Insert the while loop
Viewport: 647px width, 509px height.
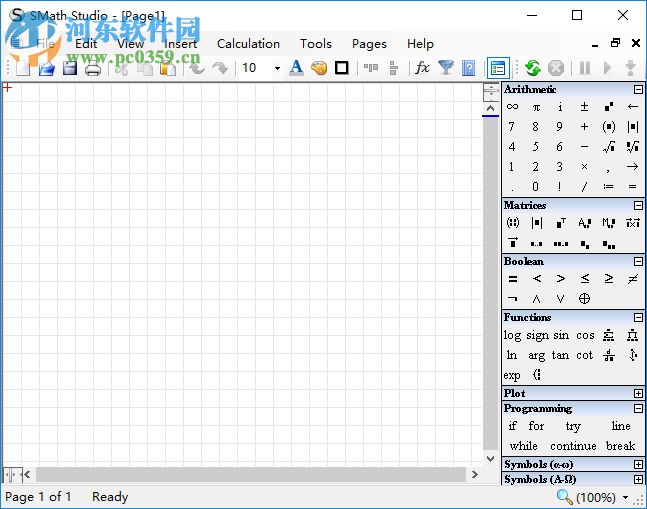523,446
